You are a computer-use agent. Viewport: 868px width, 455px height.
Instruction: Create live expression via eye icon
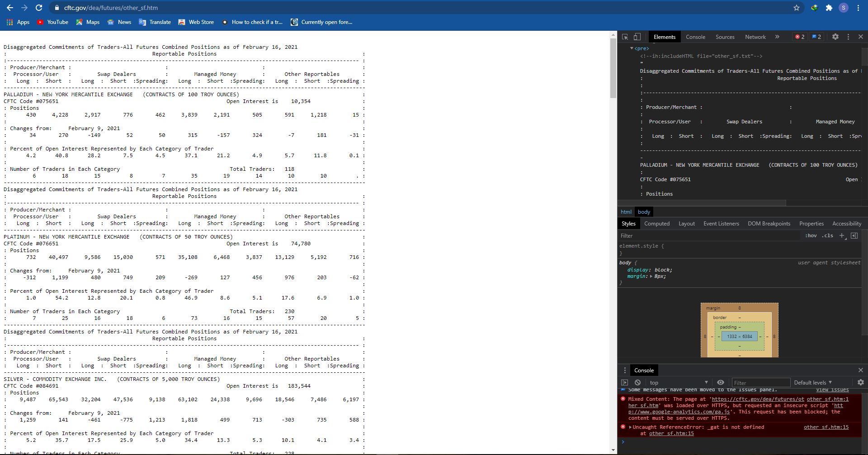point(721,382)
